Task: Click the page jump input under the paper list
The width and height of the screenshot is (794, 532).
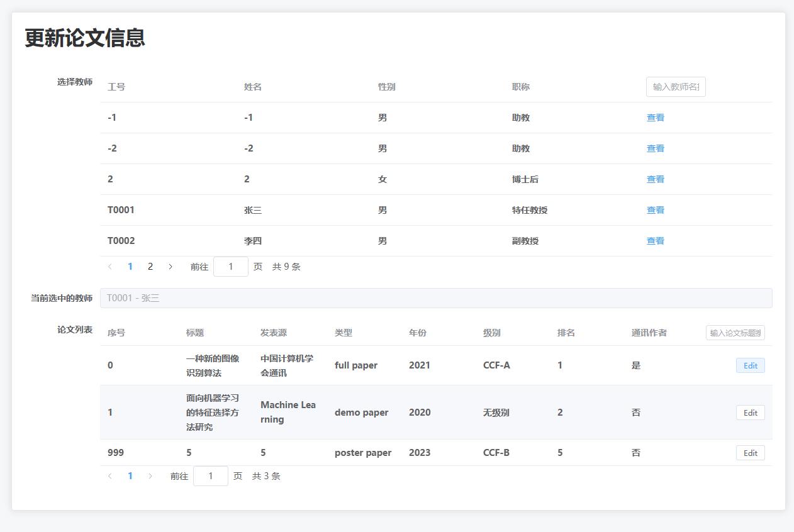Action: (211, 475)
